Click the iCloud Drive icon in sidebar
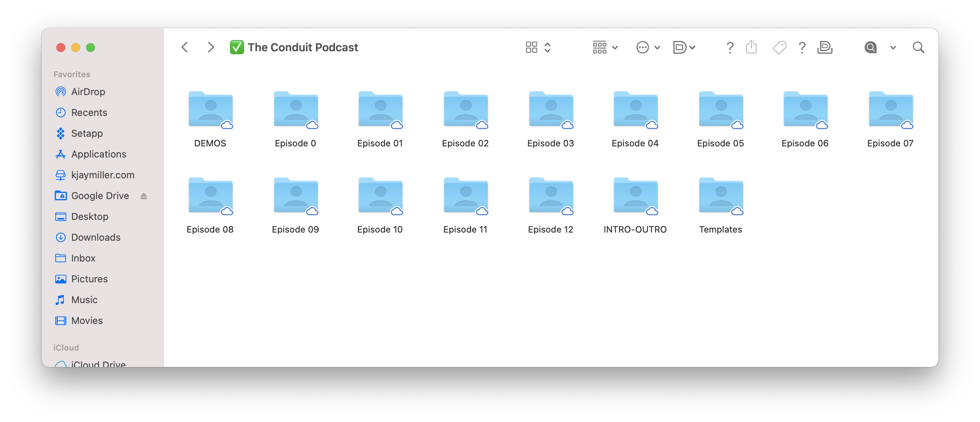 [x=60, y=363]
